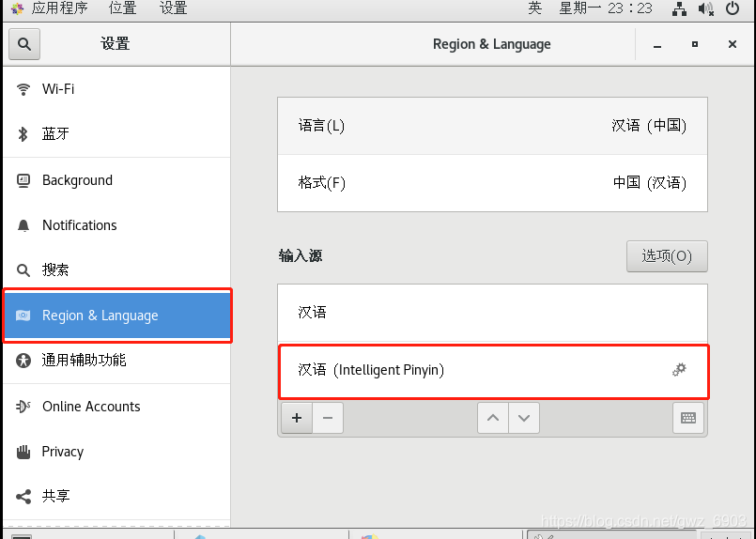Viewport: 756px width, 539px height.
Task: Minimize the Settings window
Action: point(657,45)
